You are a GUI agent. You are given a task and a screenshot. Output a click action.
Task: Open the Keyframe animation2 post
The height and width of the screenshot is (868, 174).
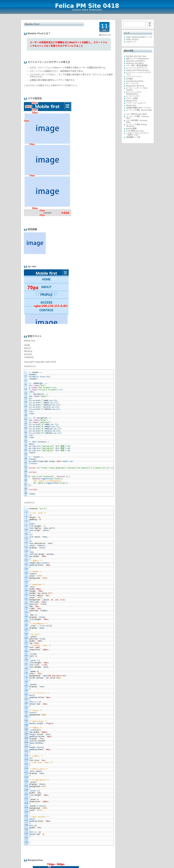[135, 61]
